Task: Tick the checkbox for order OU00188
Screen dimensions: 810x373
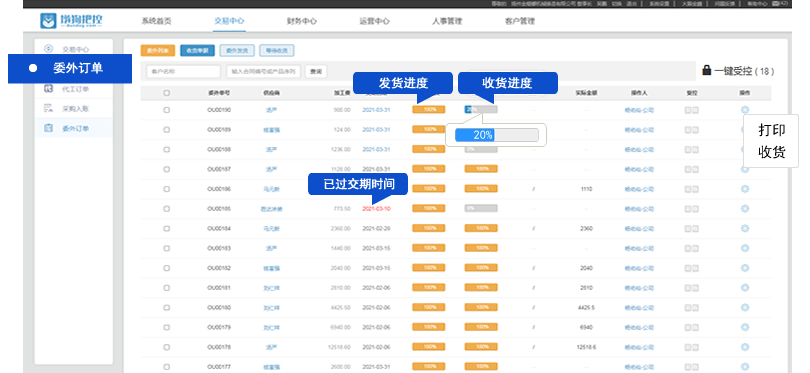Action: [x=166, y=149]
